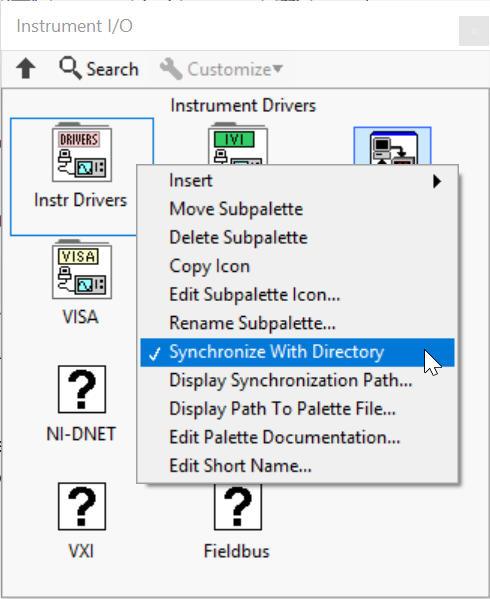The height and width of the screenshot is (599, 490).
Task: Expand the Customize dropdown
Action: coord(222,69)
